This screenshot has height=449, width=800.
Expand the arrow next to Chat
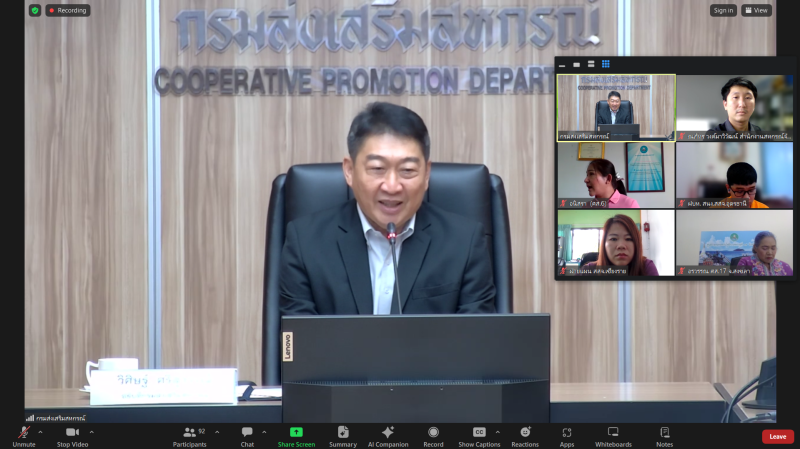pos(264,432)
